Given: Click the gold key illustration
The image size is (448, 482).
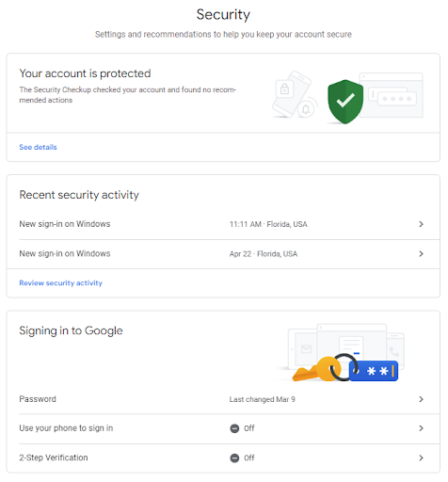Looking at the screenshot, I should 316,369.
